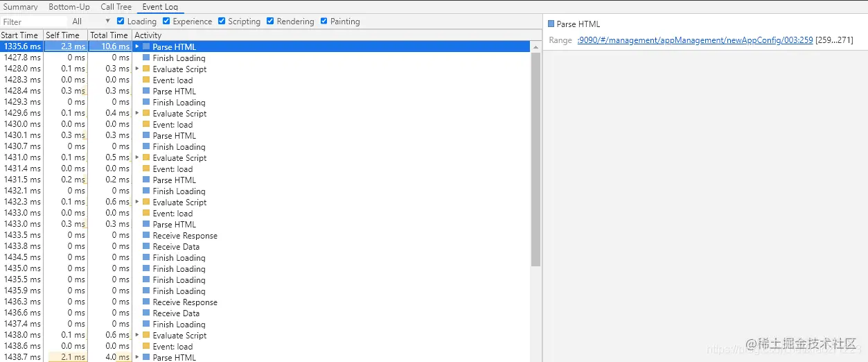Screen dimensions: 868x362
Task: Click blue icon beside 1427.8 ms Finish Loading
Action: coord(146,58)
